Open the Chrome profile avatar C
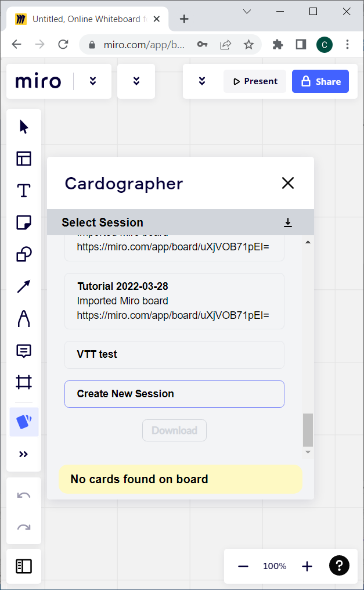364x593 pixels. click(x=325, y=45)
